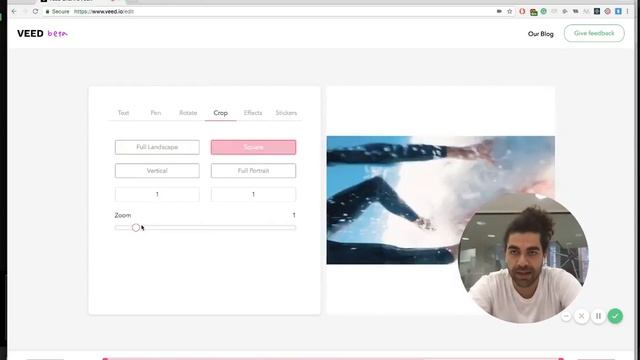Click the left aspect ratio input field
This screenshot has height=360, width=640.
tap(157, 194)
